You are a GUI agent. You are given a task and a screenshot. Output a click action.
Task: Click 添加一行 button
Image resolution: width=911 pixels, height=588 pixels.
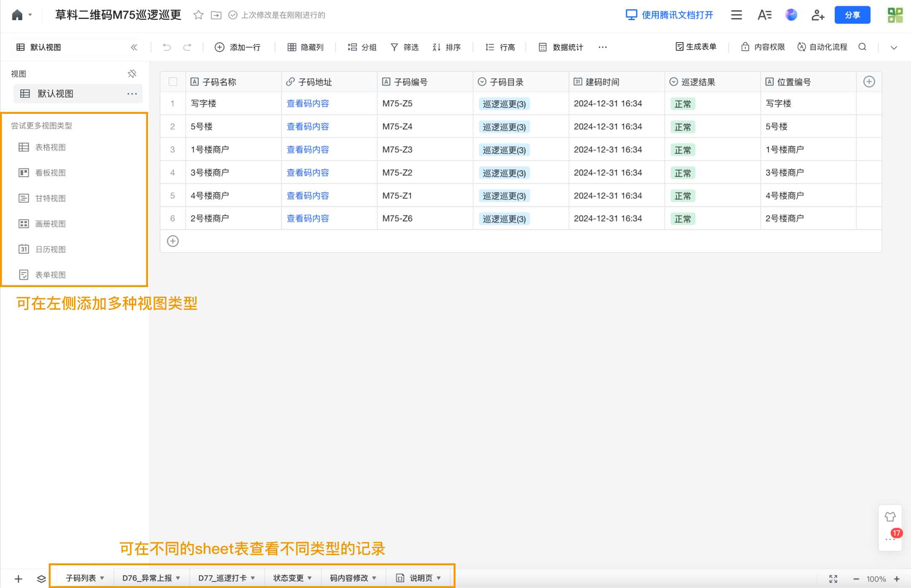coord(237,47)
